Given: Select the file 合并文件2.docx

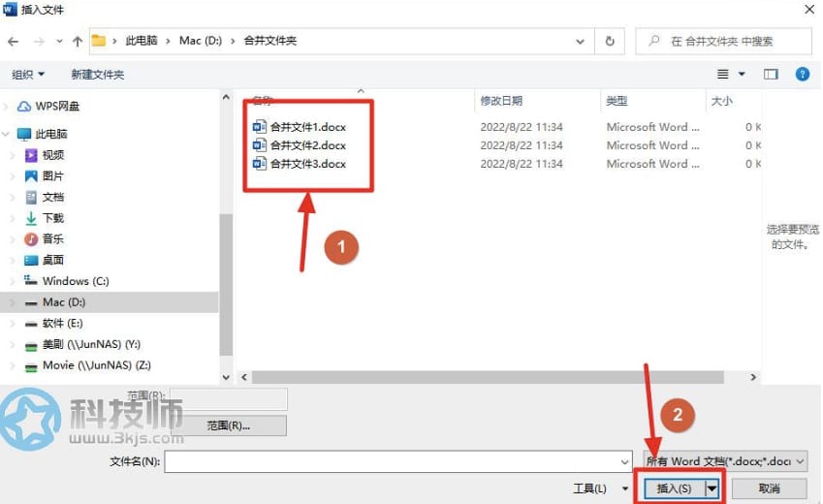Looking at the screenshot, I should [x=308, y=145].
